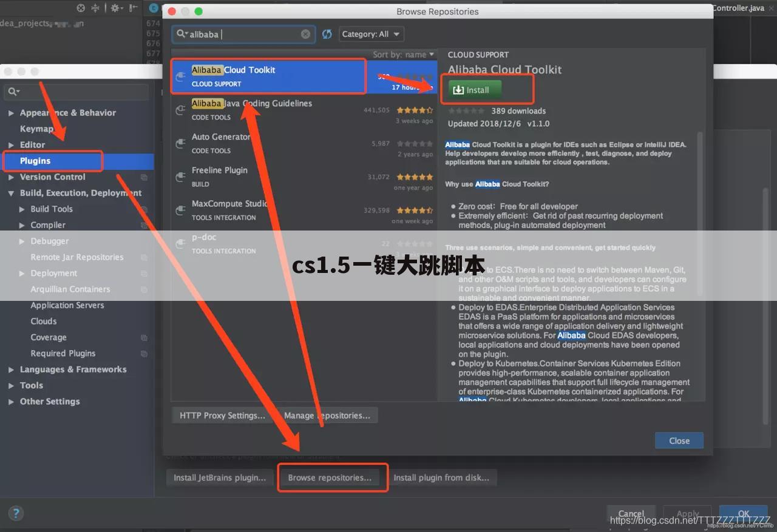The width and height of the screenshot is (777, 532).
Task: Open HTTP Proxy Settings...
Action: click(222, 416)
